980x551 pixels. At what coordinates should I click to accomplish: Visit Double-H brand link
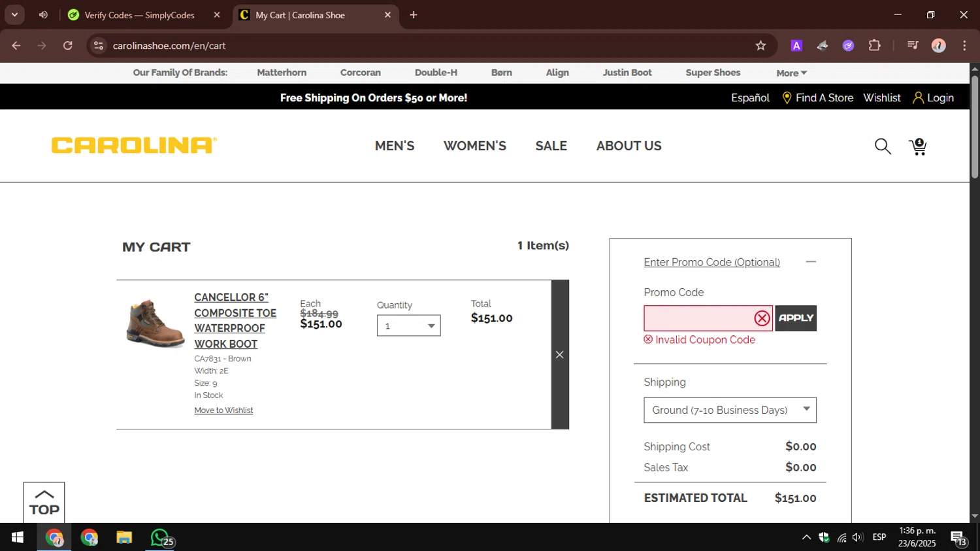point(436,73)
